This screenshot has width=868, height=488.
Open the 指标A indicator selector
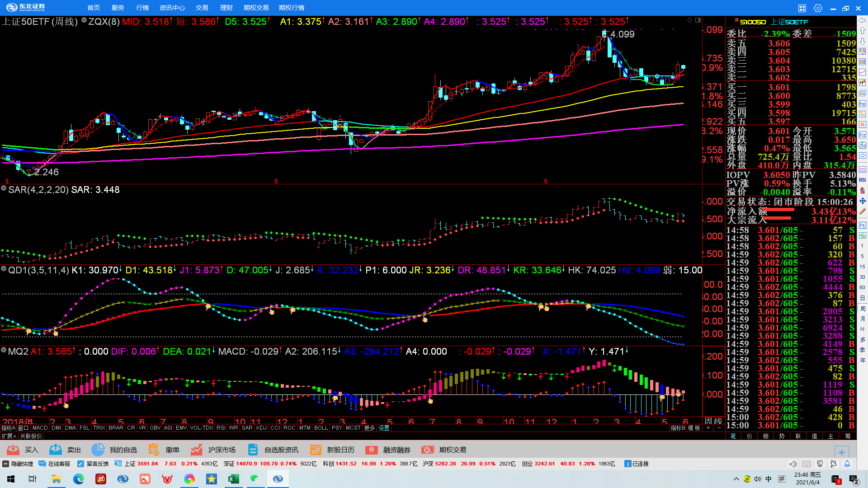[x=8, y=428]
